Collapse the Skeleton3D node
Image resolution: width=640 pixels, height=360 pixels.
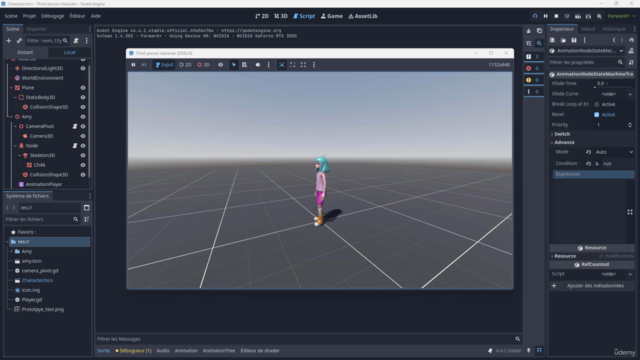19,156
